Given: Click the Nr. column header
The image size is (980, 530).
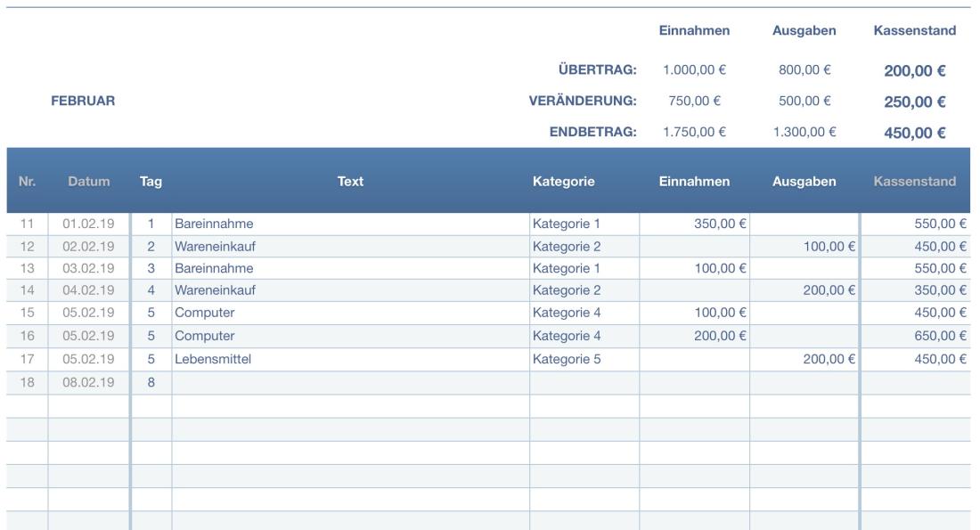Looking at the screenshot, I should point(27,182).
